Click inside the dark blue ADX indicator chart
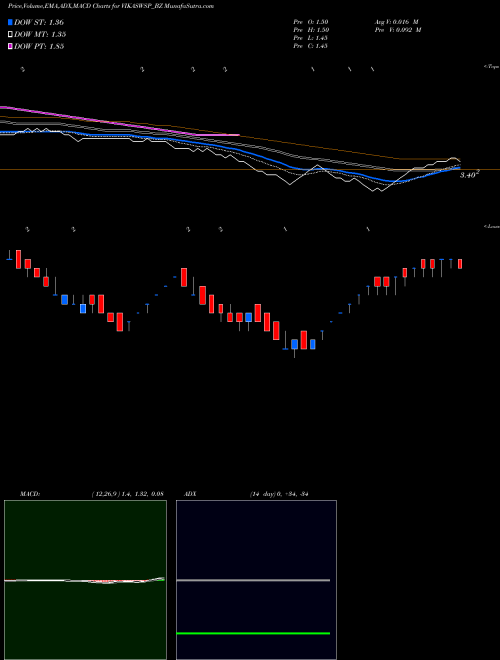 [256, 580]
